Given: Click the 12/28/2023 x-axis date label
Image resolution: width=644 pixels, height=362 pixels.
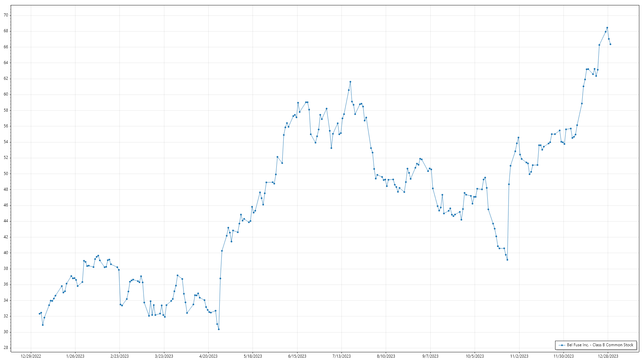Looking at the screenshot, I should pos(608,356).
